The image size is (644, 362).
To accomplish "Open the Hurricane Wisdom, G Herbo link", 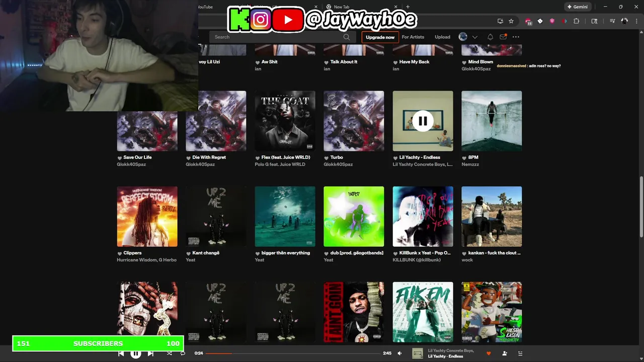I will coord(147,260).
